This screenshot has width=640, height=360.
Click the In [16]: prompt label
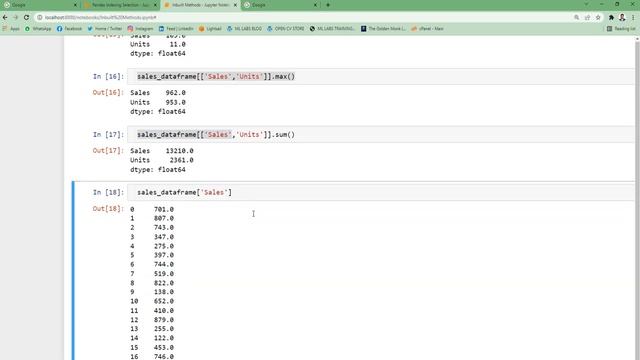[108, 77]
